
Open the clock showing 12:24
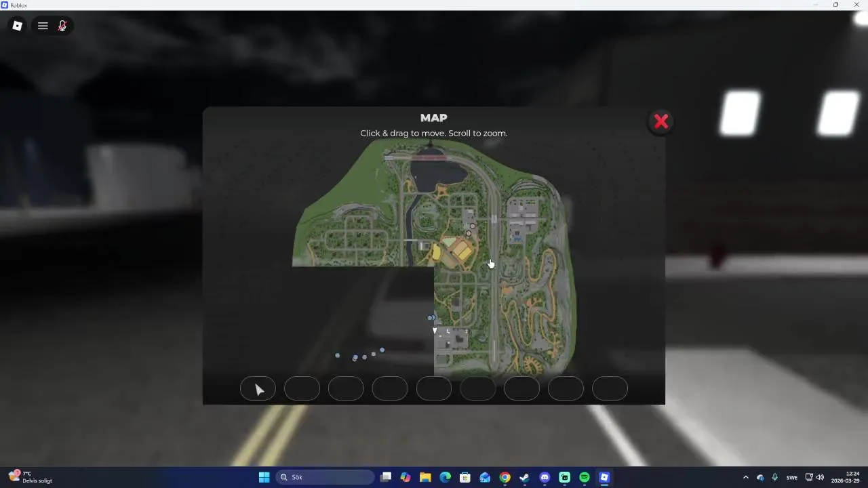846,477
